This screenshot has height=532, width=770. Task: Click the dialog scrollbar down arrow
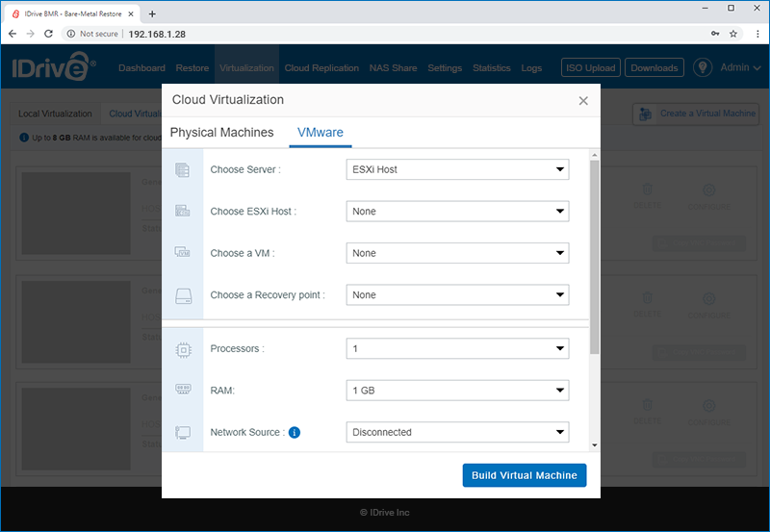595,445
